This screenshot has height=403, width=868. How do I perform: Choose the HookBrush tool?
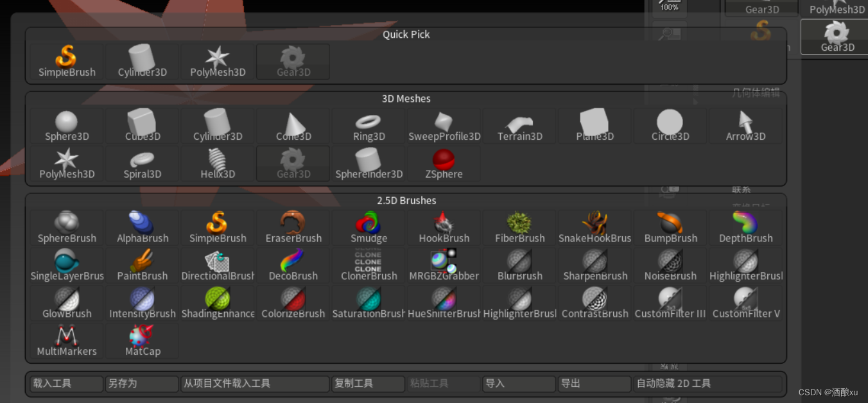(x=444, y=228)
